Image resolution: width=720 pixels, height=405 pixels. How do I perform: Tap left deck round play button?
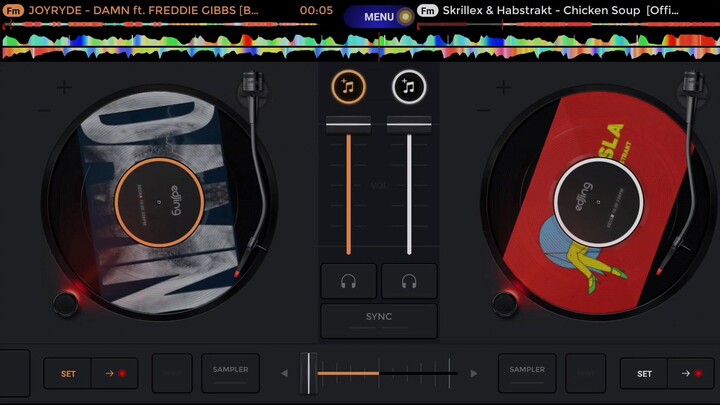(x=65, y=304)
